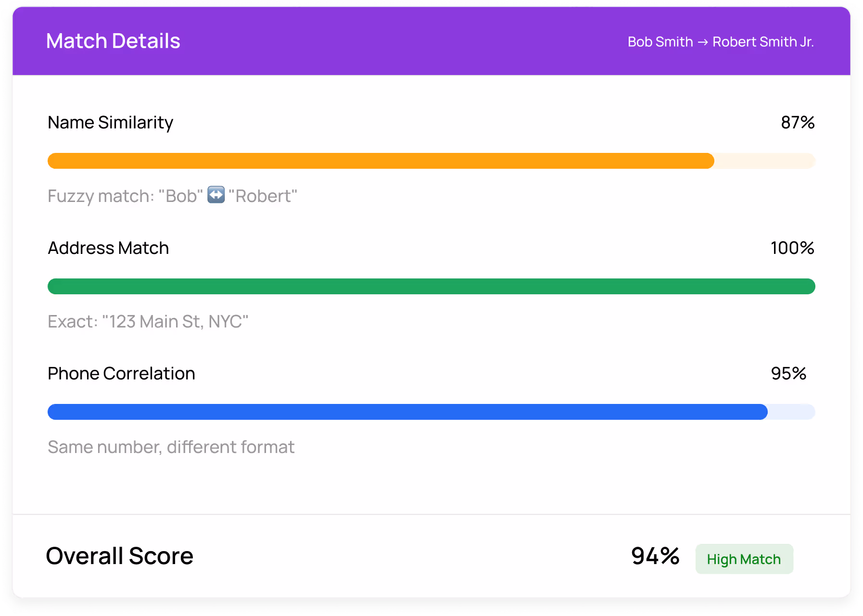863x616 pixels.
Task: Click the 87% name similarity value
Action: click(x=797, y=123)
